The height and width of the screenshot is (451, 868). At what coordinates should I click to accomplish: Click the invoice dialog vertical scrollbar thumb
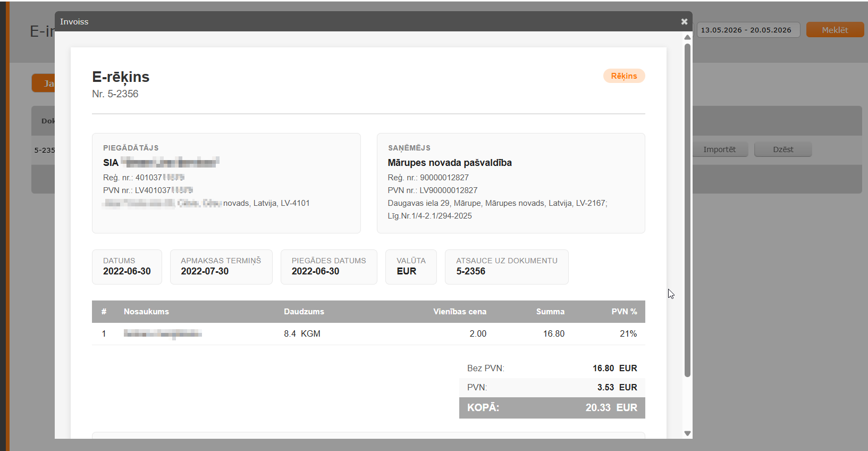pyautogui.click(x=687, y=210)
